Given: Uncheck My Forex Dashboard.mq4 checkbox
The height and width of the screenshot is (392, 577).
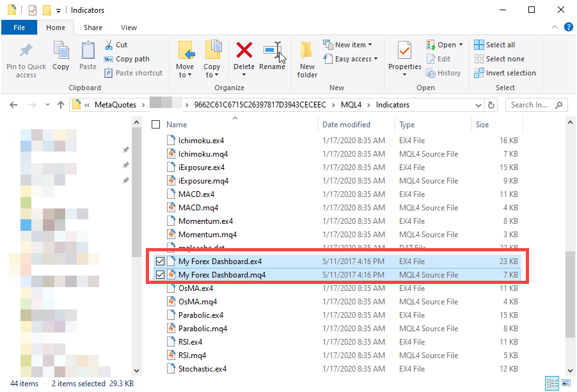Looking at the screenshot, I should click(160, 275).
